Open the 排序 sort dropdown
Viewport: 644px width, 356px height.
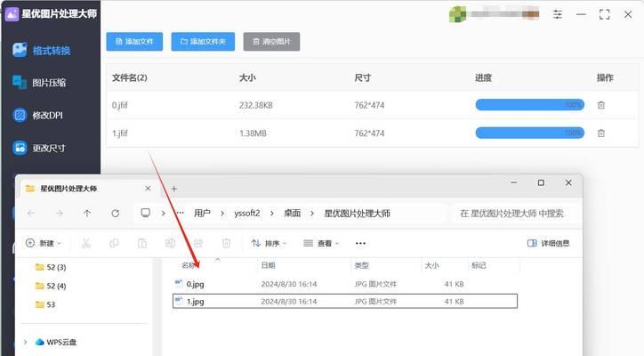coord(269,243)
